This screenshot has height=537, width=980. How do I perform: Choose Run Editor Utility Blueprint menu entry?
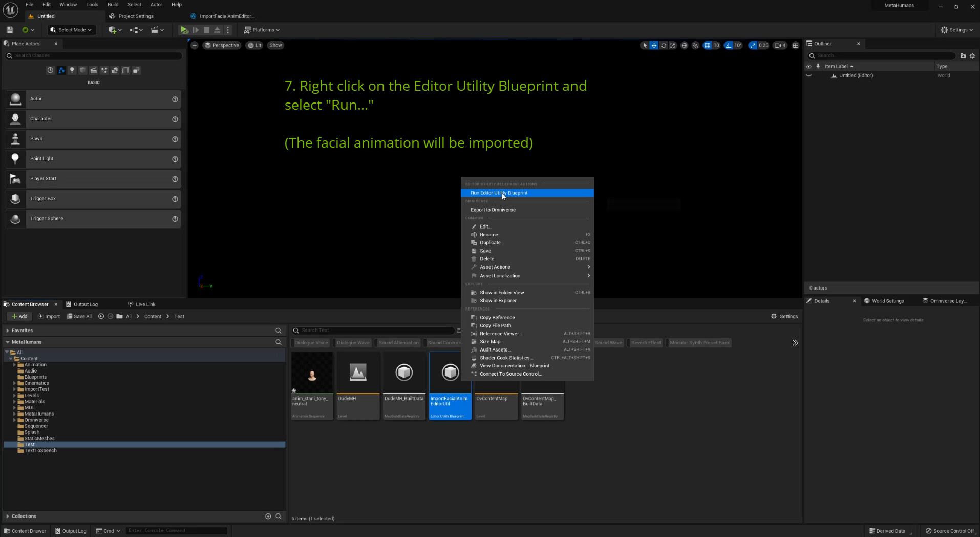point(499,193)
